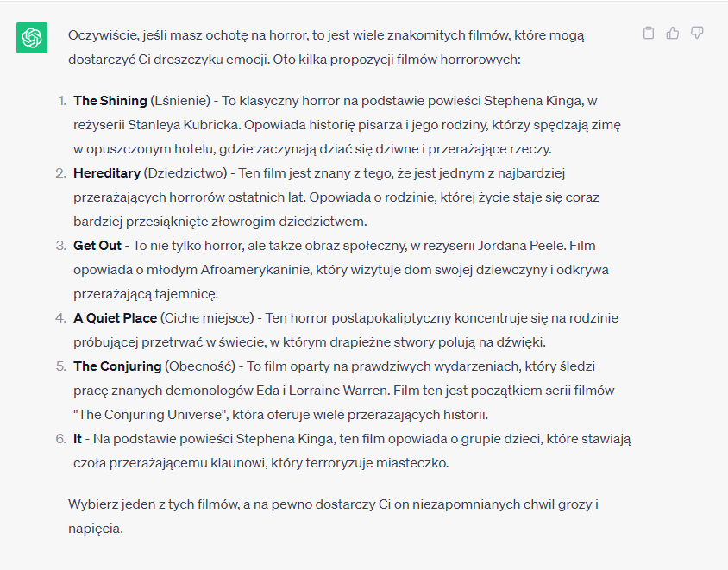Click the text "(Ciche miejsce)"
Image resolution: width=728 pixels, height=570 pixels.
207,318
